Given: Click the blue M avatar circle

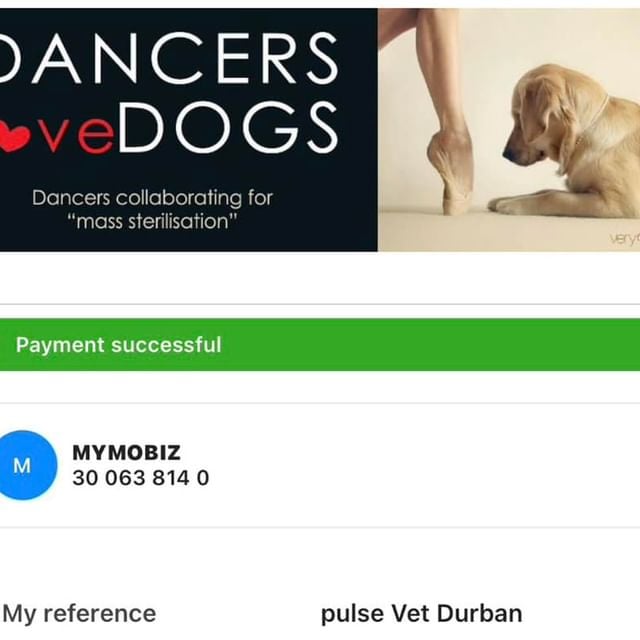Looking at the screenshot, I should [x=24, y=465].
